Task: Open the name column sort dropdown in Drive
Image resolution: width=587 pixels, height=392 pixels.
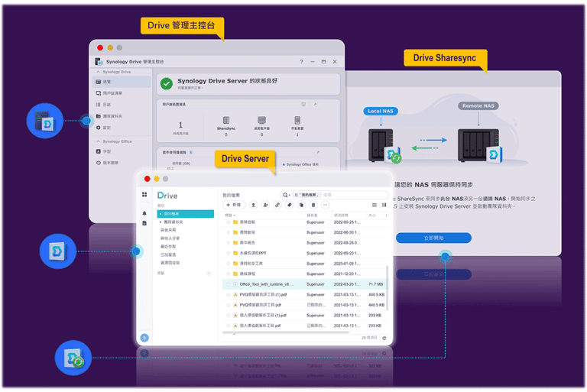Action: 235,215
